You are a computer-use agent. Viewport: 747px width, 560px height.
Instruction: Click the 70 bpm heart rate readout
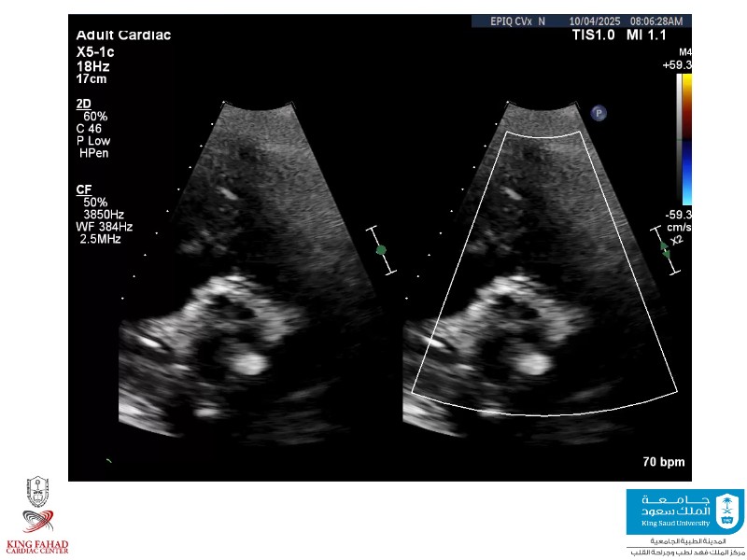(664, 462)
